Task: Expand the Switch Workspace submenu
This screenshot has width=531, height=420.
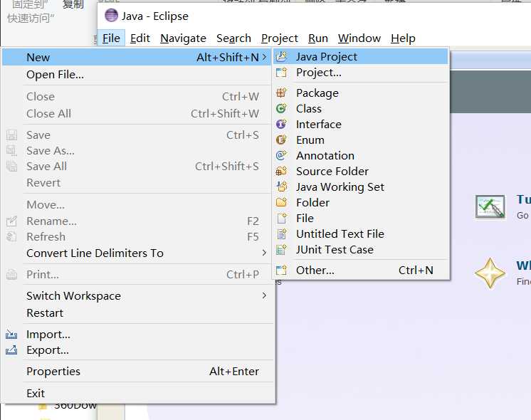Action: coord(265,295)
